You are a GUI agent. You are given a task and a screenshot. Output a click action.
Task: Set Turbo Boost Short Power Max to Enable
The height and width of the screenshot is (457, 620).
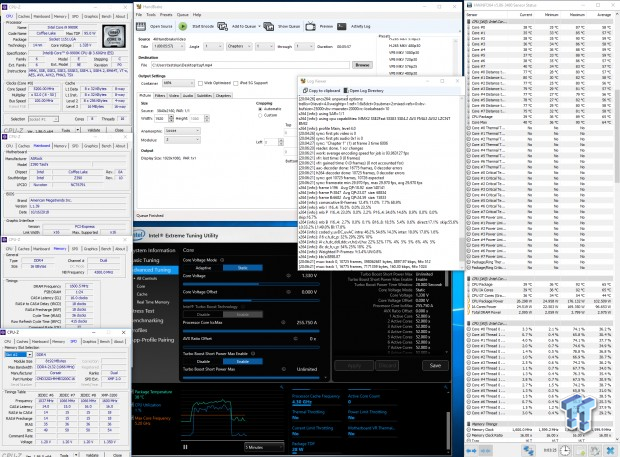[243, 361]
